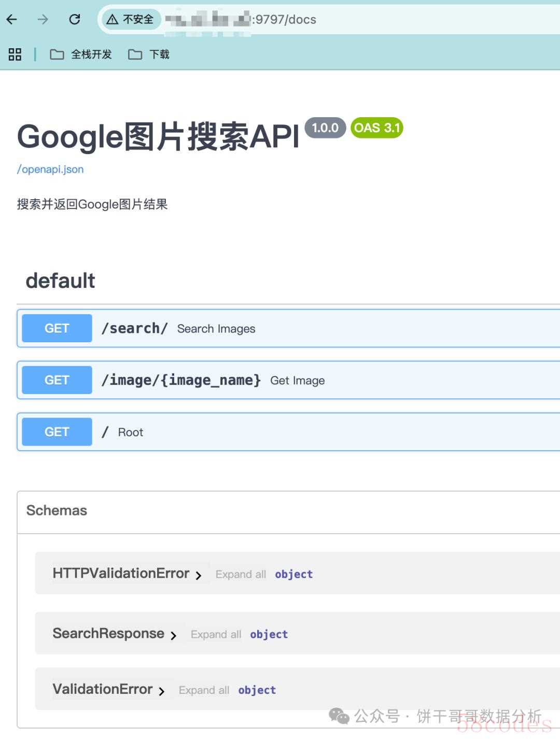
Task: Expand the SearchResponse schema chevron
Action: tap(174, 635)
